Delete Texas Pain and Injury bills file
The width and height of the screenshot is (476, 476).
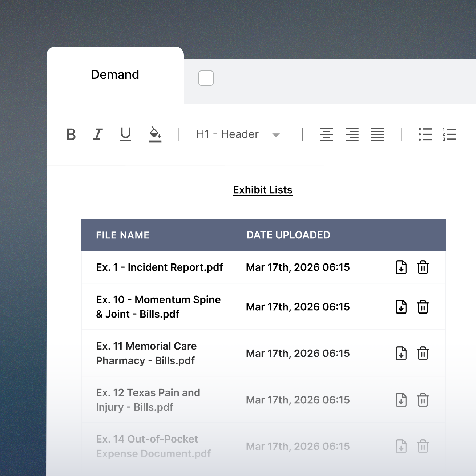(423, 400)
